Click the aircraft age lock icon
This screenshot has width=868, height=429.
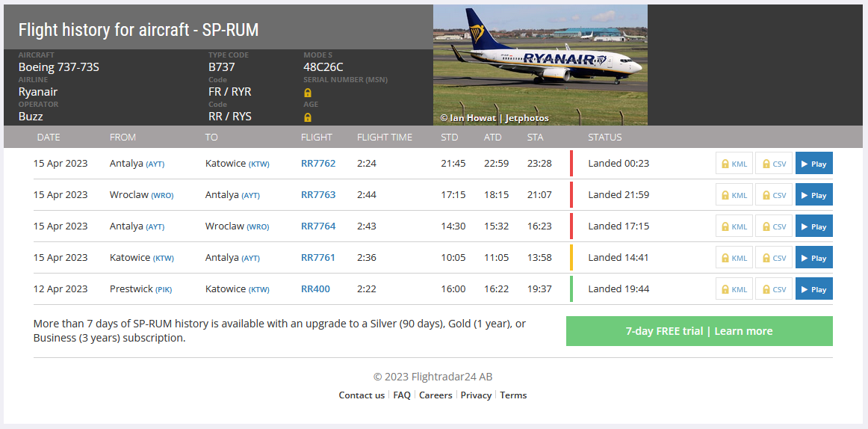(x=308, y=117)
